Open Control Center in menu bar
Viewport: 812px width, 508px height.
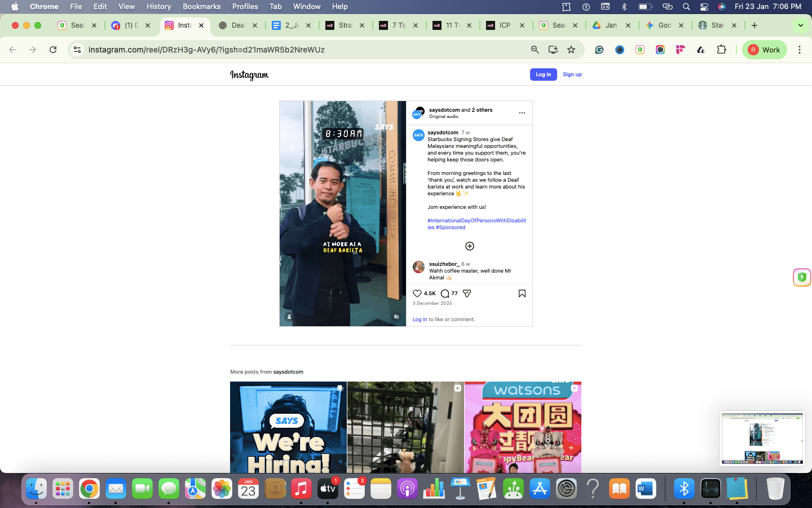click(704, 7)
